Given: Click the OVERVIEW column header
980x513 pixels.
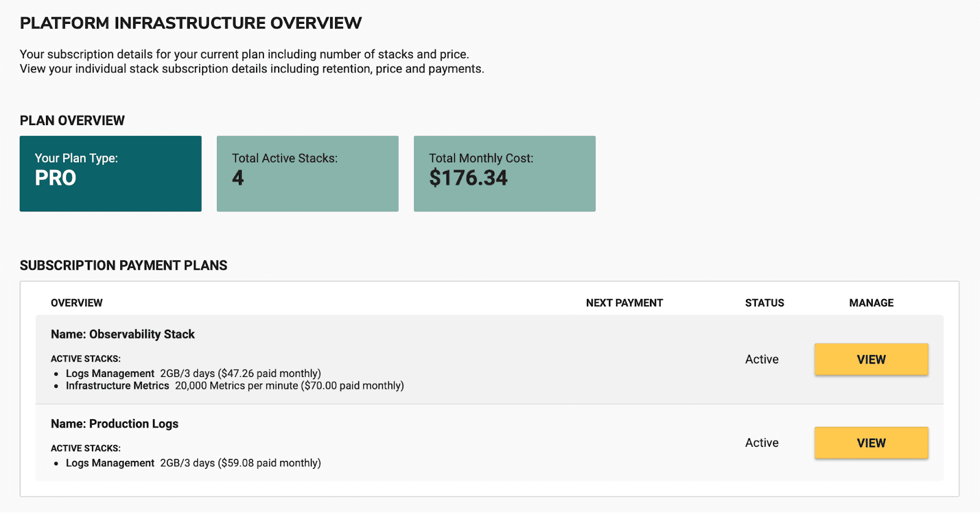Looking at the screenshot, I should click(77, 303).
